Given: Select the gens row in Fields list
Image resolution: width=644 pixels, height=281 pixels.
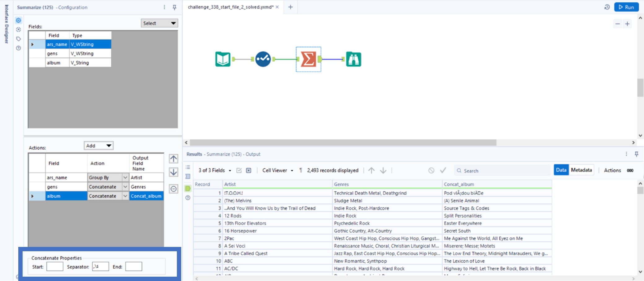Looking at the screenshot, I should tap(70, 54).
